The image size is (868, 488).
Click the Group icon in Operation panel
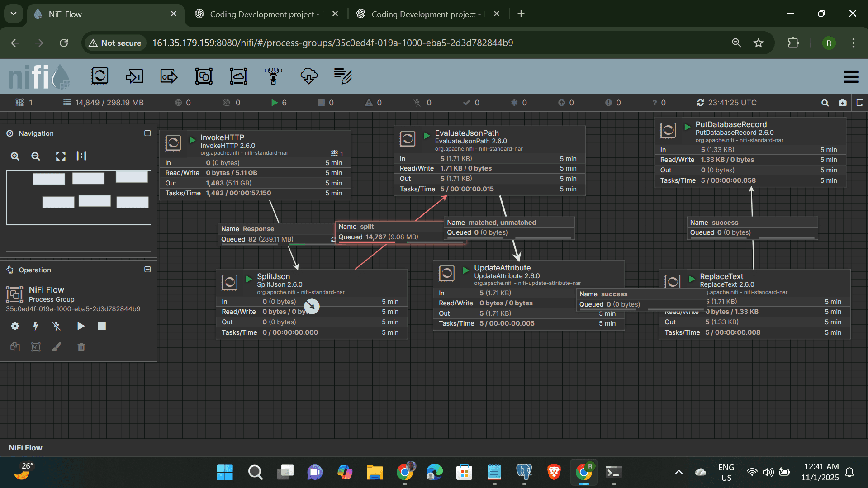click(x=36, y=347)
